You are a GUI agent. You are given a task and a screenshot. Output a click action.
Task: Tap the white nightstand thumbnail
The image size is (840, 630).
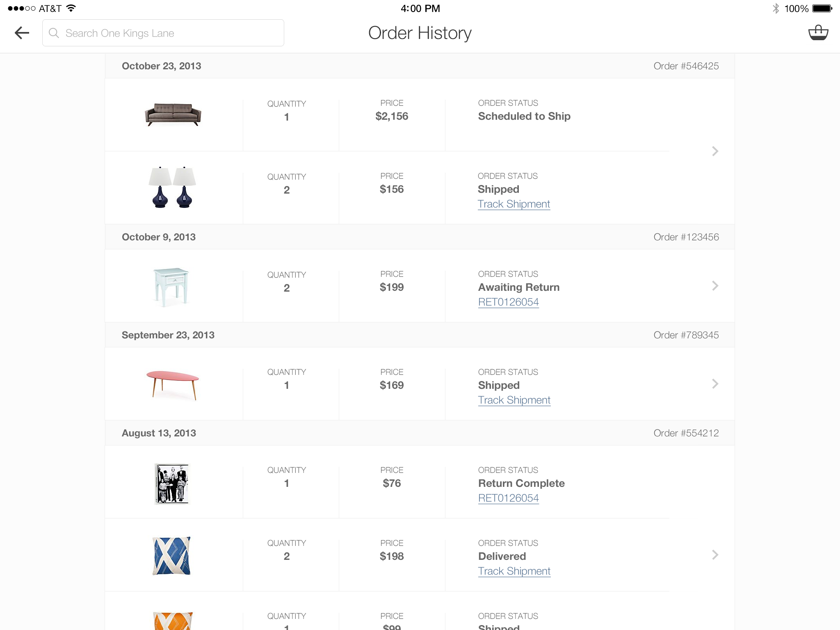pyautogui.click(x=171, y=287)
